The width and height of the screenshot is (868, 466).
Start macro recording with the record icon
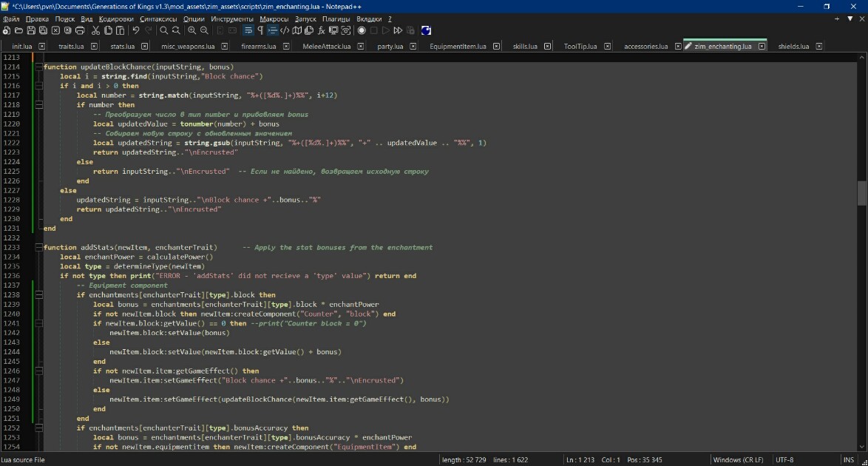[x=362, y=30]
